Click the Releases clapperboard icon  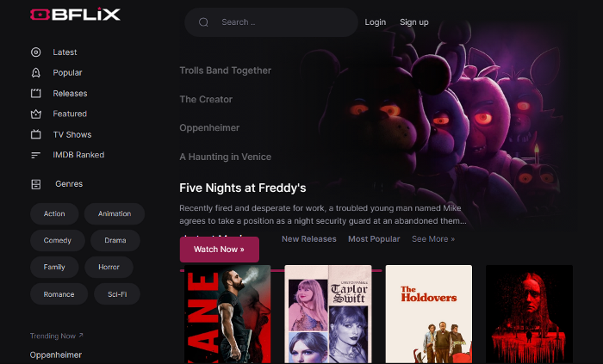[36, 93]
